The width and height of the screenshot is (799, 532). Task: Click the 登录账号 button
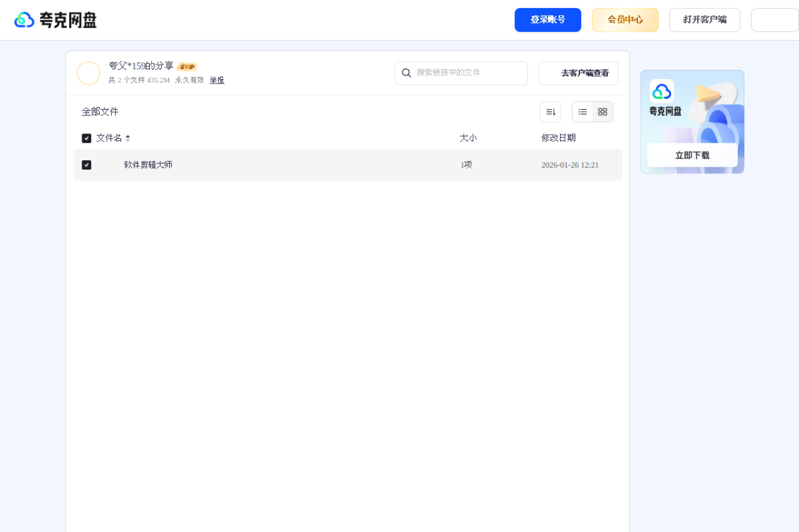547,19
